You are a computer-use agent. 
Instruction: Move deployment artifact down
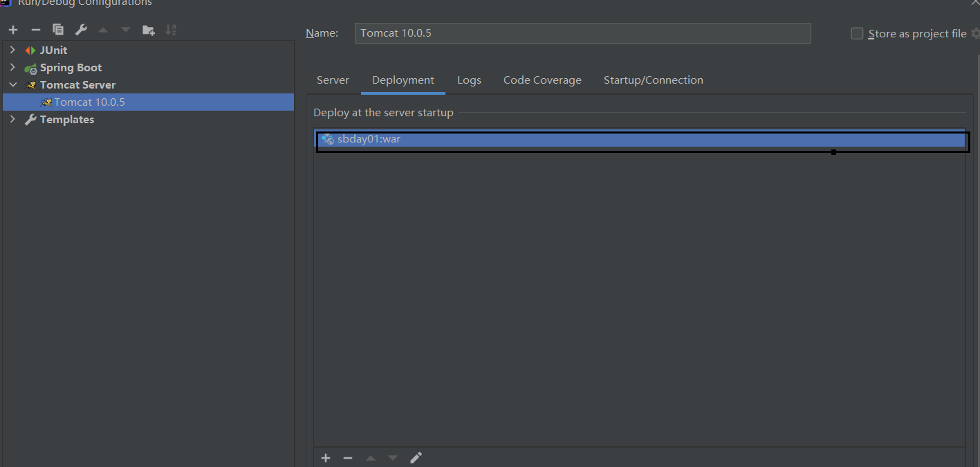(393, 458)
